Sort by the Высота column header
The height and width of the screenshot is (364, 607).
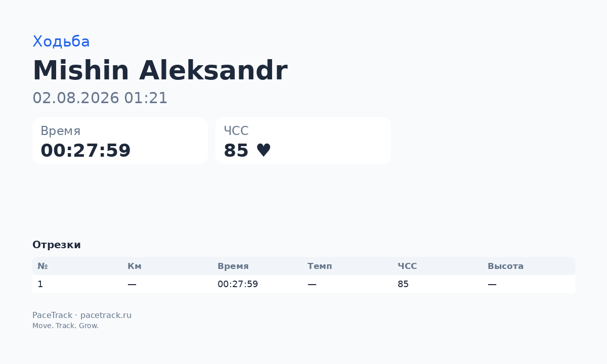pyautogui.click(x=505, y=266)
